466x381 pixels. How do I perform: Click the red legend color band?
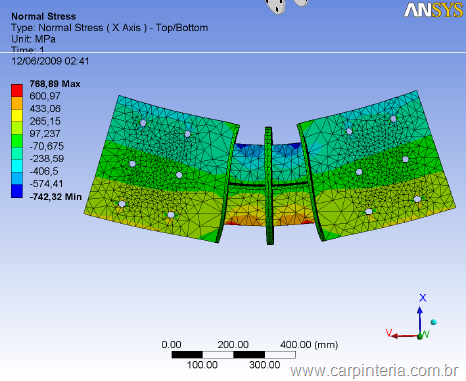tap(17, 90)
